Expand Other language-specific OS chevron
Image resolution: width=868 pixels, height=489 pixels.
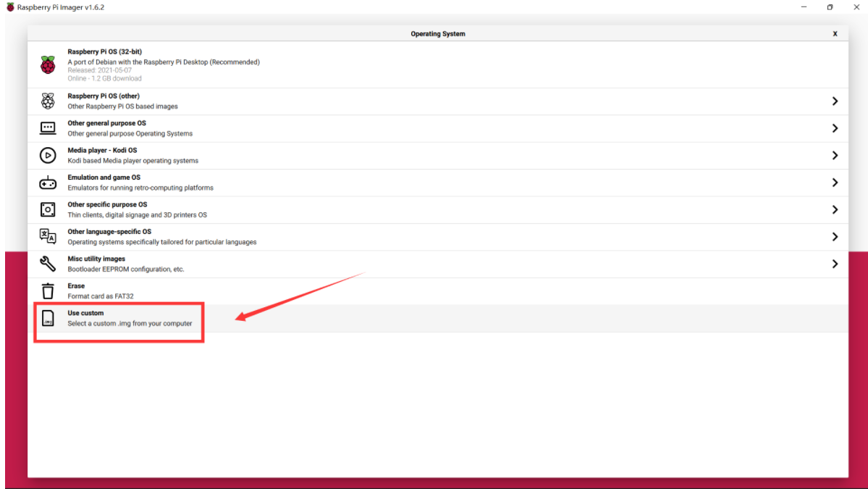point(835,236)
